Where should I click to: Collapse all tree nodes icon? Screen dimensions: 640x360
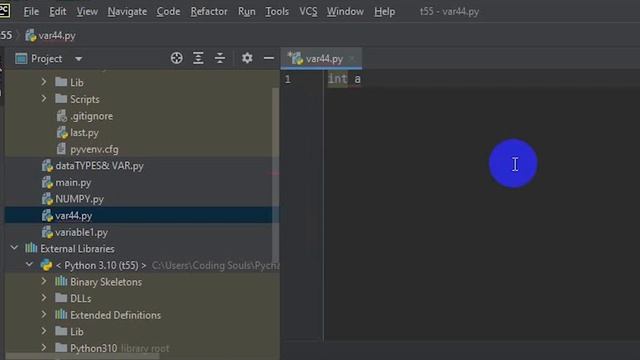(x=220, y=58)
